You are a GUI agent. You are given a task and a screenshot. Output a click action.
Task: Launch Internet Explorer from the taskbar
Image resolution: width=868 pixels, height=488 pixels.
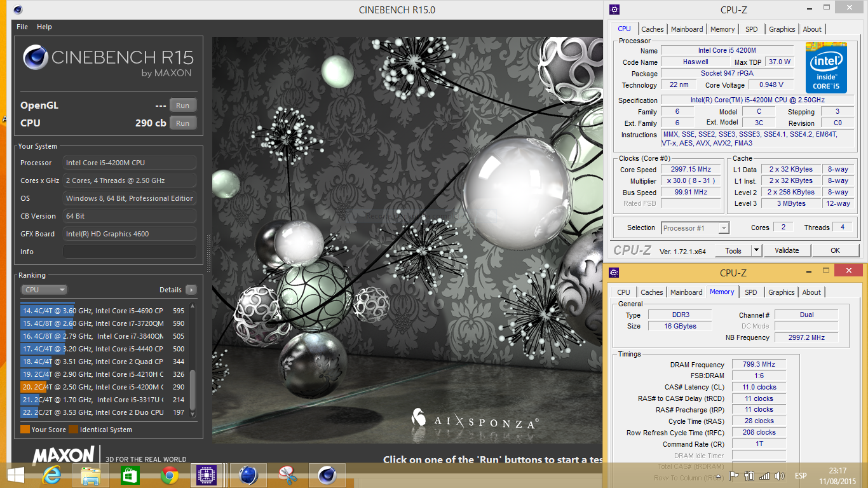51,475
